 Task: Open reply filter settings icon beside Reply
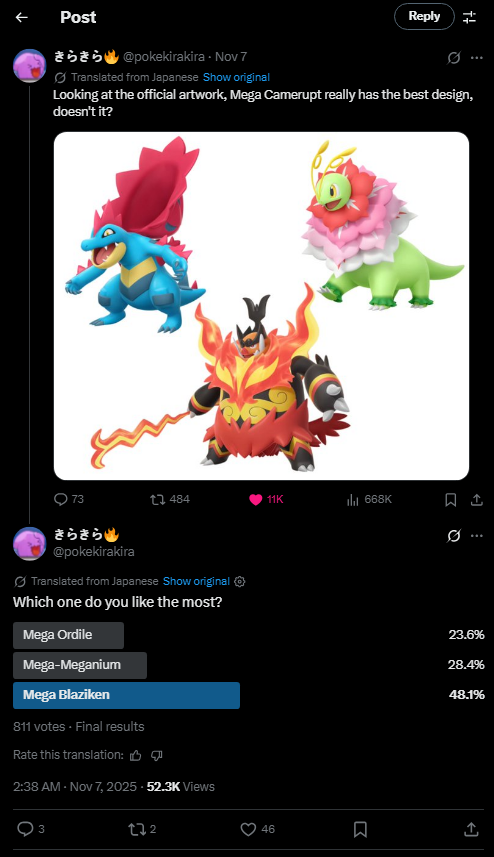pyautogui.click(x=469, y=17)
